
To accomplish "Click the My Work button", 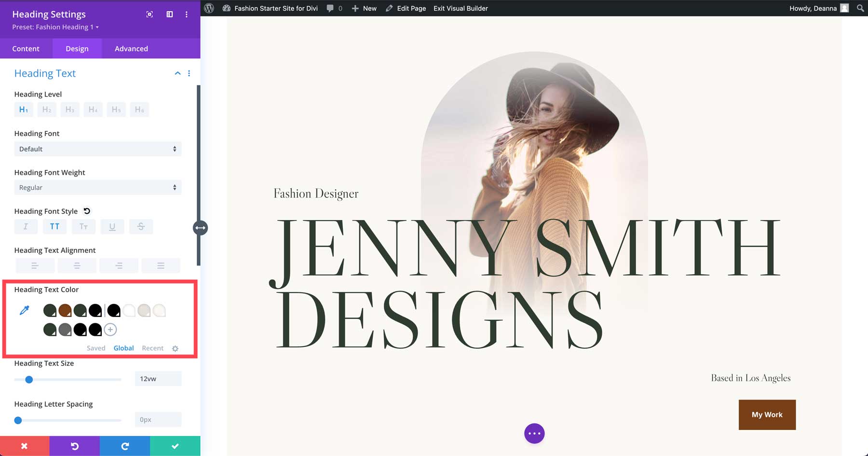I will pos(767,415).
